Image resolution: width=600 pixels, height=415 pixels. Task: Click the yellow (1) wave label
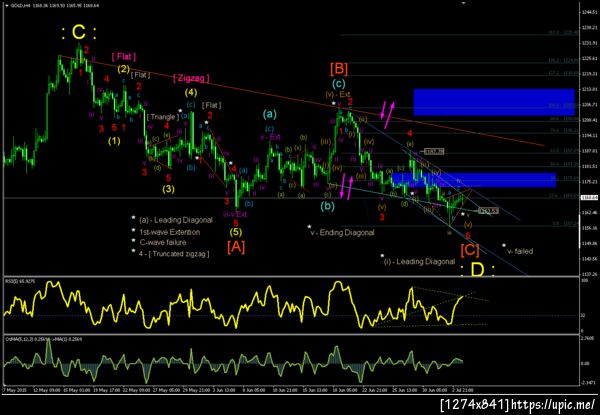tap(114, 141)
